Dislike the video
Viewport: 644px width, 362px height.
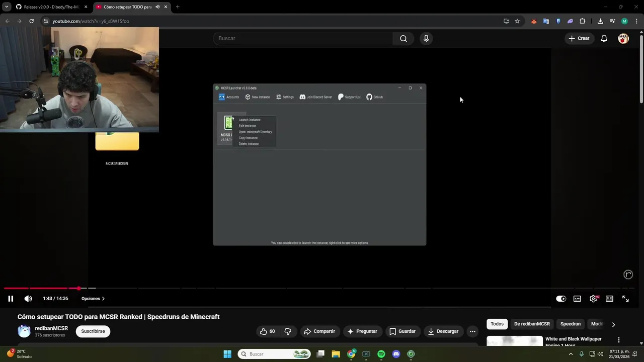(288, 331)
